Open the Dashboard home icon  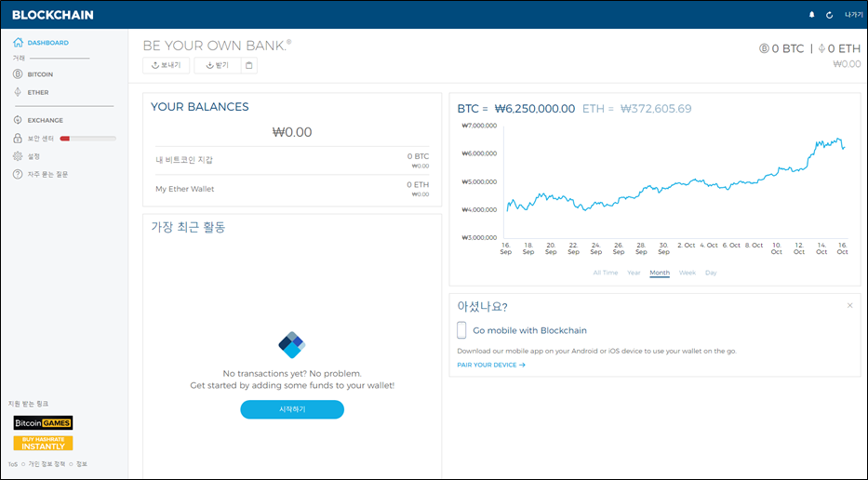point(18,43)
